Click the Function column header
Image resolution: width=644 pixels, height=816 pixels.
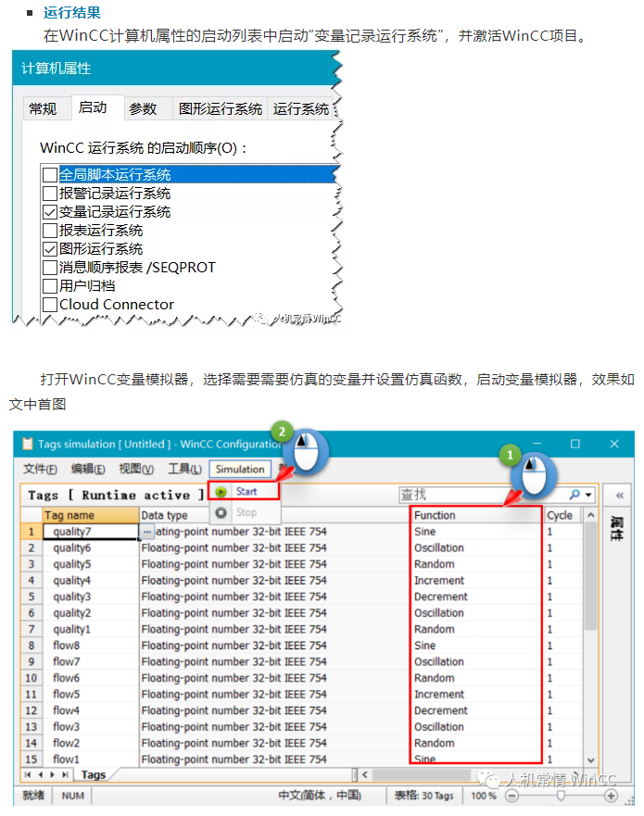pyautogui.click(x=474, y=515)
